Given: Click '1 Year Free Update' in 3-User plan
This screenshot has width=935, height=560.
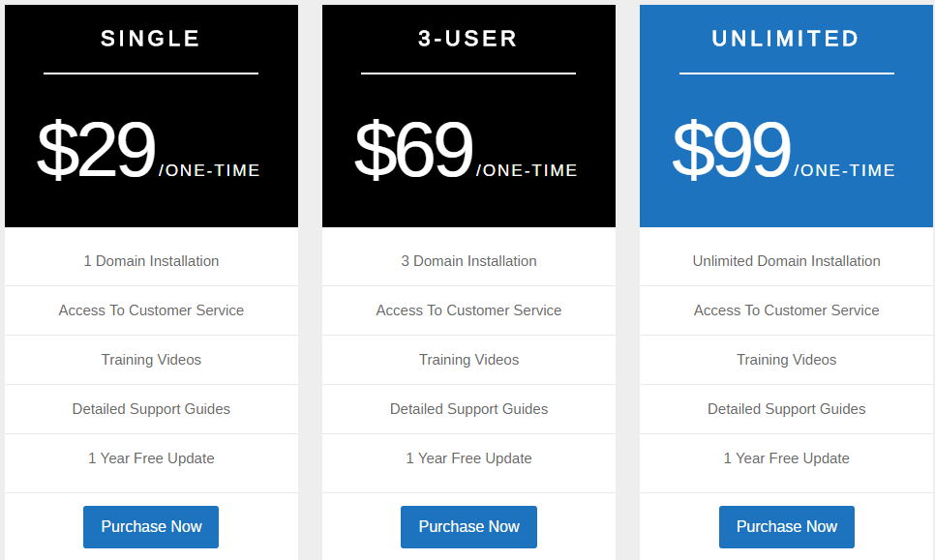Looking at the screenshot, I should (x=468, y=458).
